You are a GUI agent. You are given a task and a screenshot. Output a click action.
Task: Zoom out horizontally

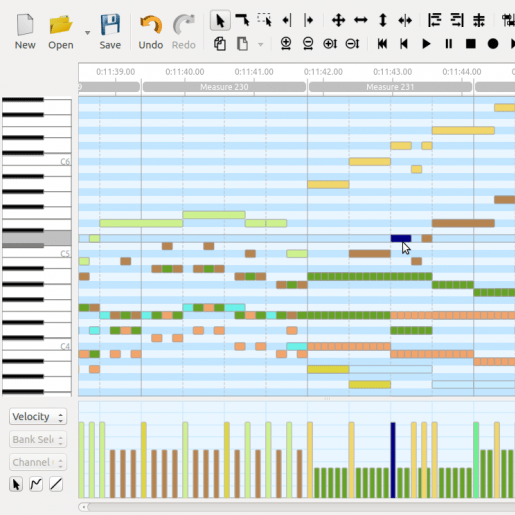tap(308, 44)
